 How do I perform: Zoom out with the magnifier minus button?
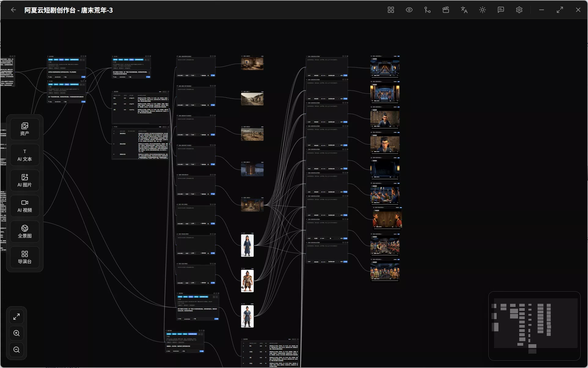pyautogui.click(x=17, y=350)
